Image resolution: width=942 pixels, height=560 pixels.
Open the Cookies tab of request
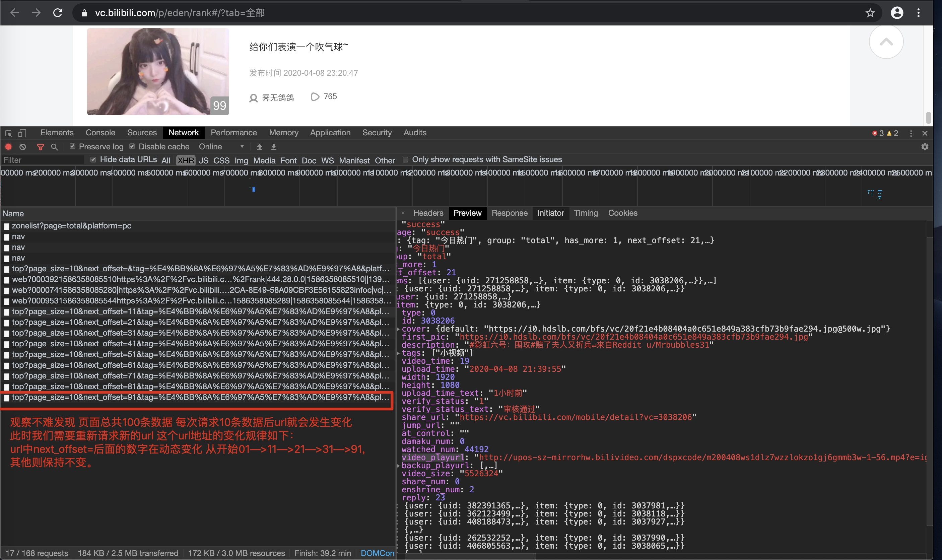coord(623,213)
